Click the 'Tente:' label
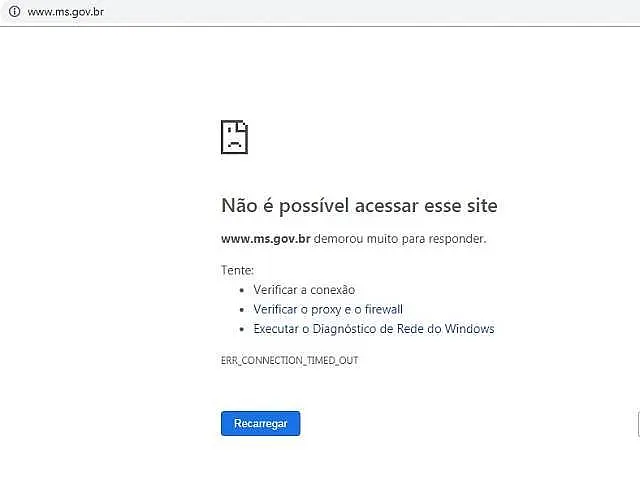Image resolution: width=640 pixels, height=480 pixels. coord(238,270)
